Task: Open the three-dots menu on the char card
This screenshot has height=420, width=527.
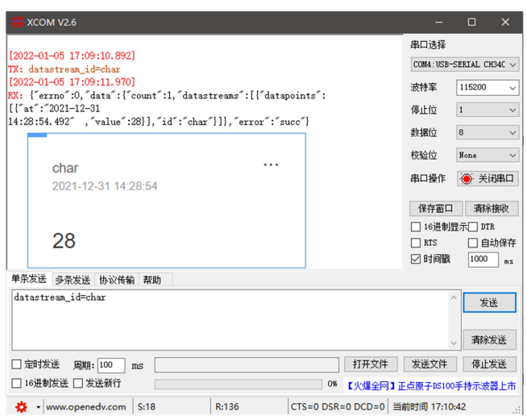Action: [271, 164]
